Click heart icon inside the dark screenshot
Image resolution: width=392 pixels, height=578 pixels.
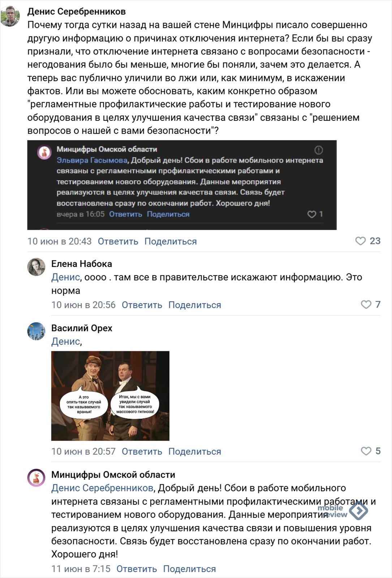pos(311,214)
